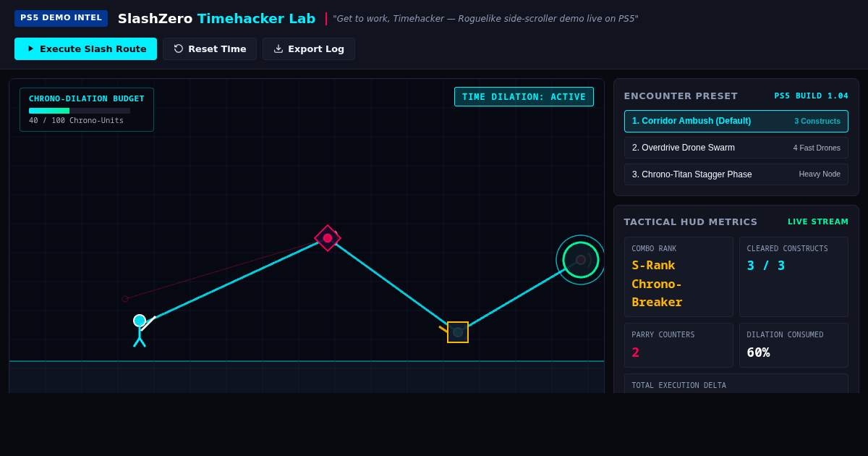Click the ENCOUNTER PRESET heading
Screen dimensions: 868x456
681,96
